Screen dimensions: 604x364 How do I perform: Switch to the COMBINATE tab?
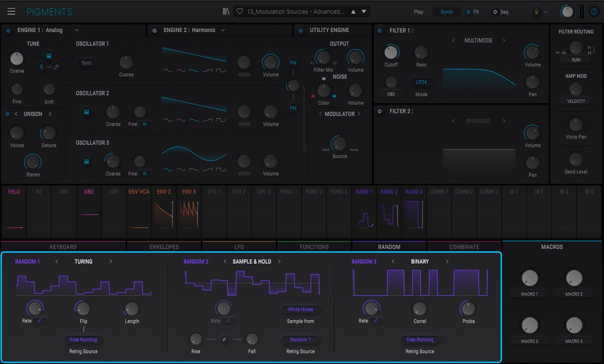(x=464, y=247)
